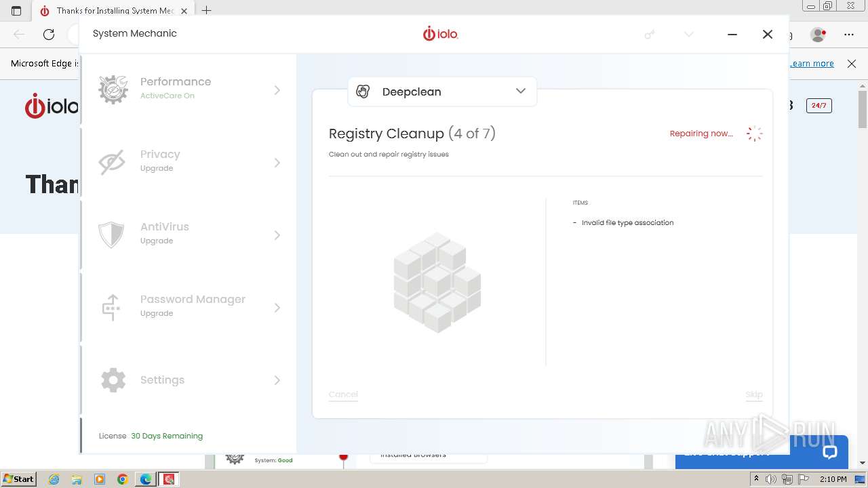Click the taskbar clock 2:10 PM

point(833,479)
